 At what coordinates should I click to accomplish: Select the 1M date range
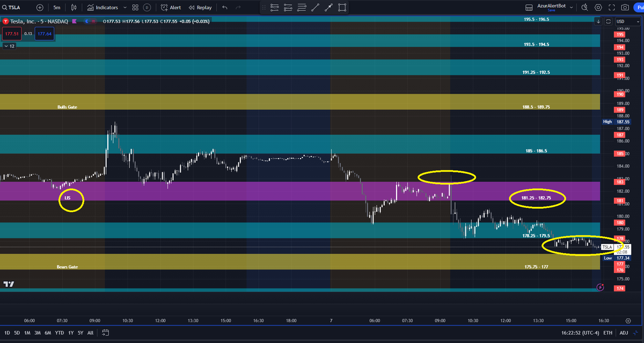27,333
